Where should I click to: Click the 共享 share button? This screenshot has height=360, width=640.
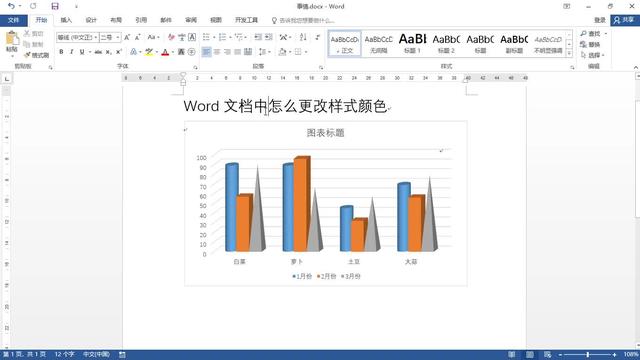pos(624,20)
